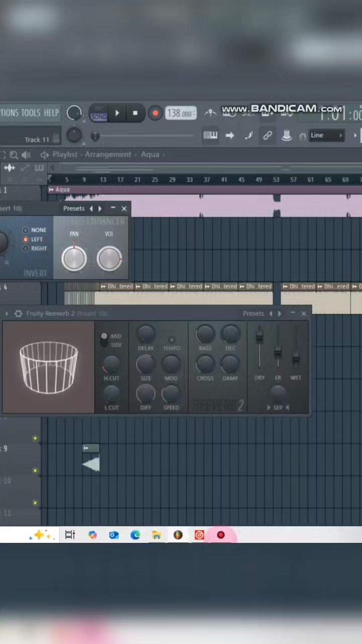Open the TOOLS menu
Viewport: 362px width, 644px height.
pyautogui.click(x=31, y=113)
